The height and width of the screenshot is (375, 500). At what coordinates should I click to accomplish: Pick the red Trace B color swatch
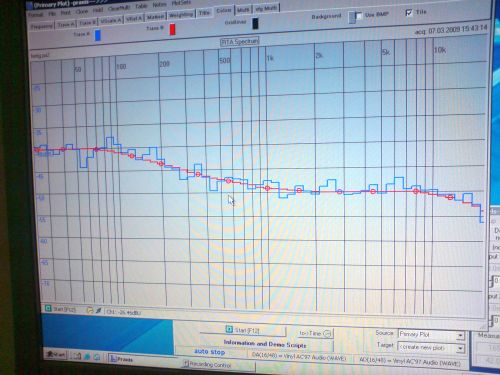[172, 29]
